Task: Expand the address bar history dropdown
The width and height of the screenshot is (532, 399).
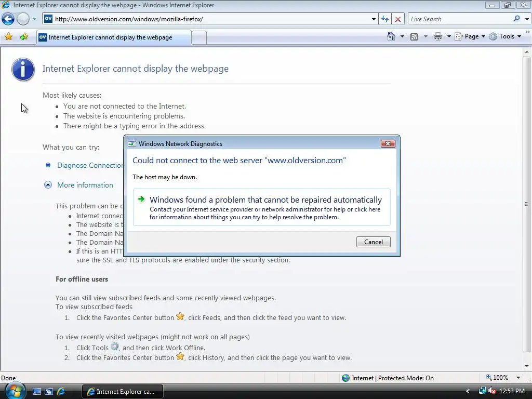Action: point(374,19)
